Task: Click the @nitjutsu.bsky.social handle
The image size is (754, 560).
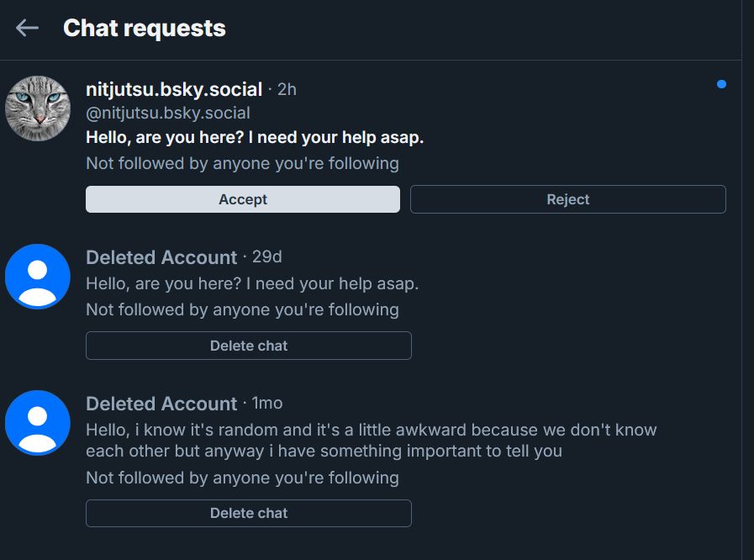Action: pos(168,113)
